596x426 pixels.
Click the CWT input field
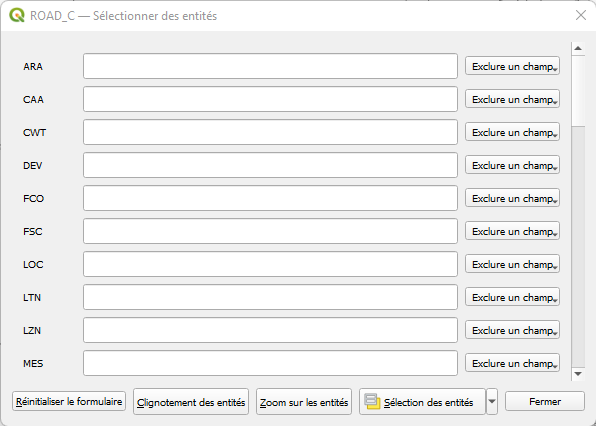click(270, 132)
